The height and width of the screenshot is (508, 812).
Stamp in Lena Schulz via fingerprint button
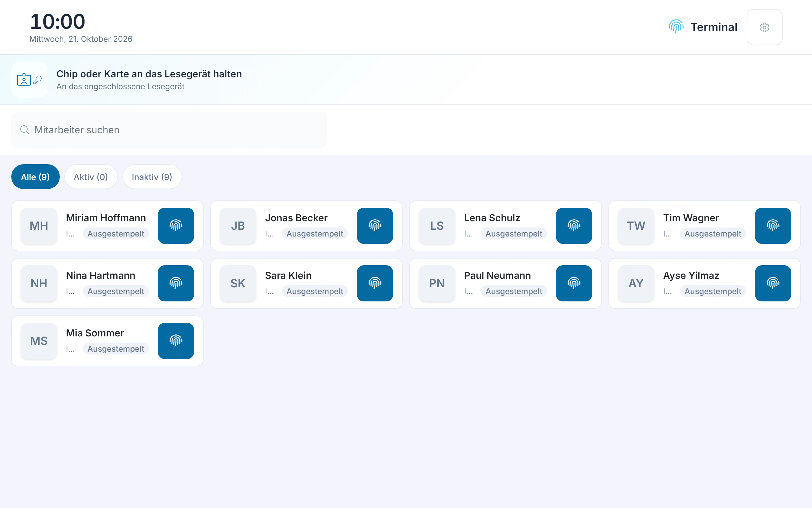[574, 226]
